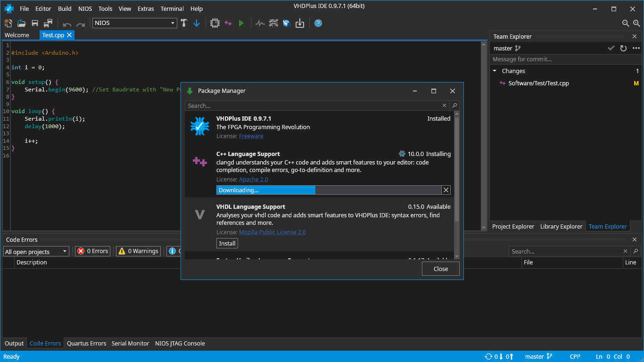Click the code editor vertical scrollbar
Image resolution: width=644 pixels, height=362 pixels.
tap(484, 136)
